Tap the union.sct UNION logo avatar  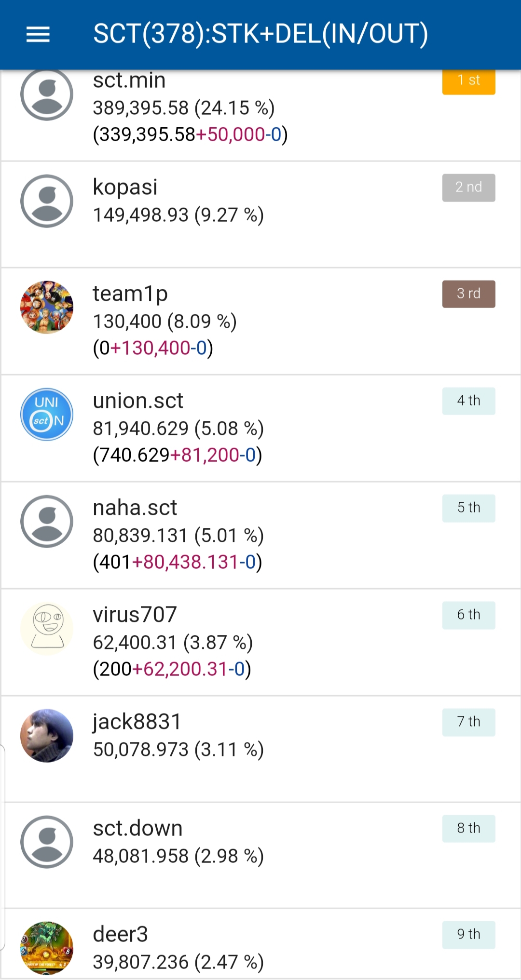coord(47,415)
